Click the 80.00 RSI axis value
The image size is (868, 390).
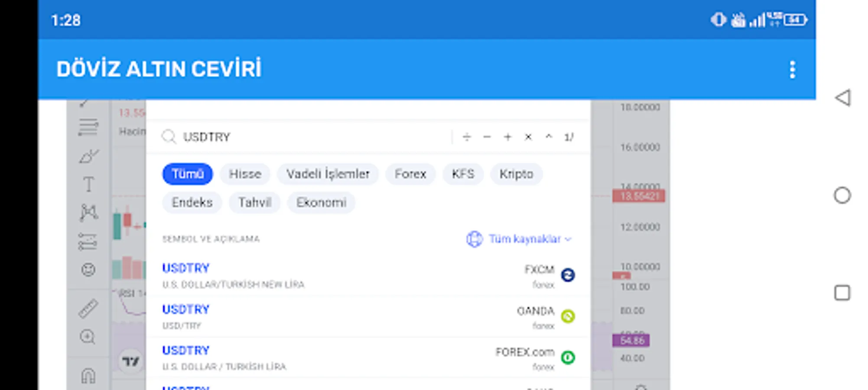coord(632,311)
